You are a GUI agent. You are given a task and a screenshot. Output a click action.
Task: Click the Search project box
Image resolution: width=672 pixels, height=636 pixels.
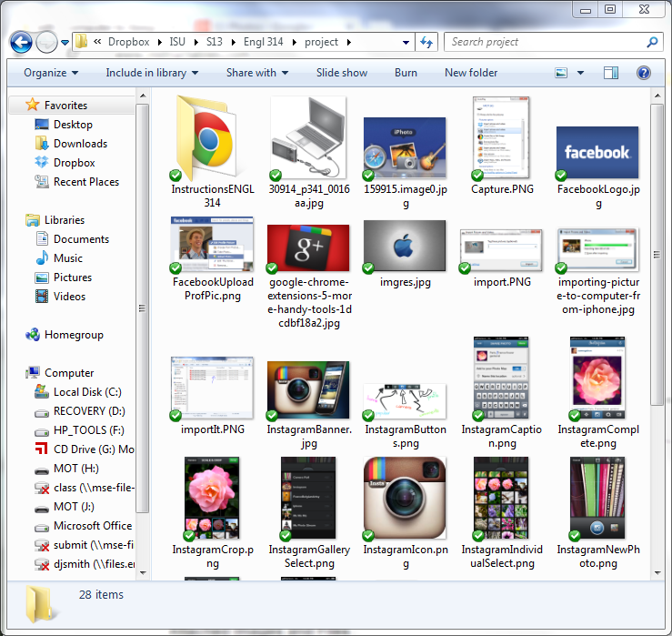[546, 42]
